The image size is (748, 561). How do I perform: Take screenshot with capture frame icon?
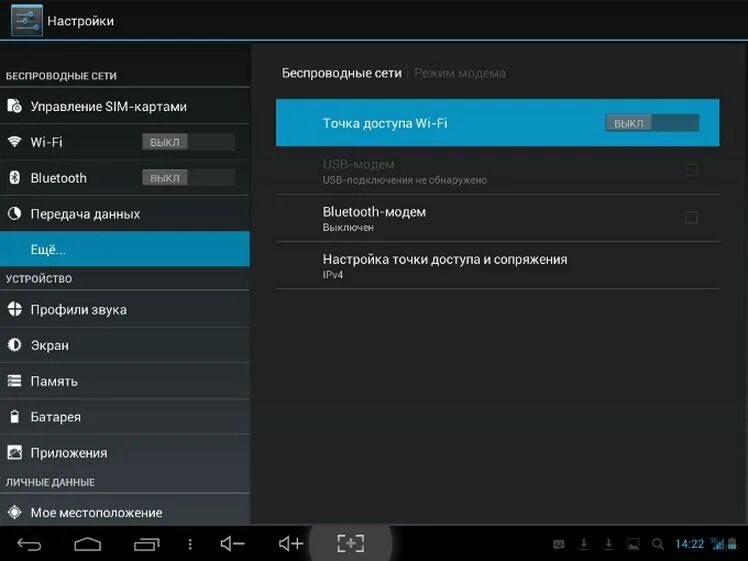point(351,543)
